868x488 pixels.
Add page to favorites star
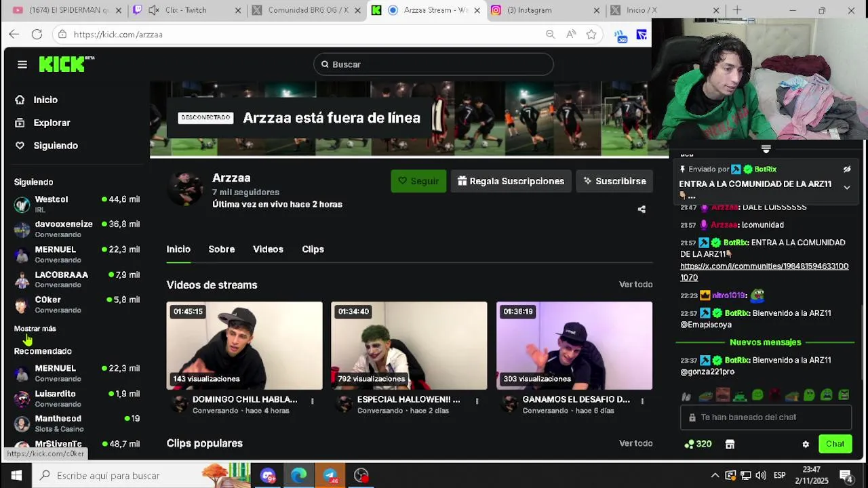pyautogui.click(x=591, y=35)
